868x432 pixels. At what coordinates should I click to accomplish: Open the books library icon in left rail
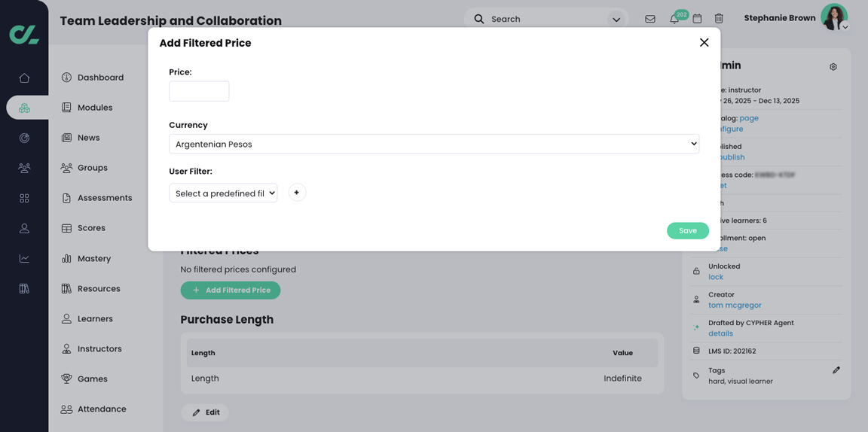click(24, 288)
